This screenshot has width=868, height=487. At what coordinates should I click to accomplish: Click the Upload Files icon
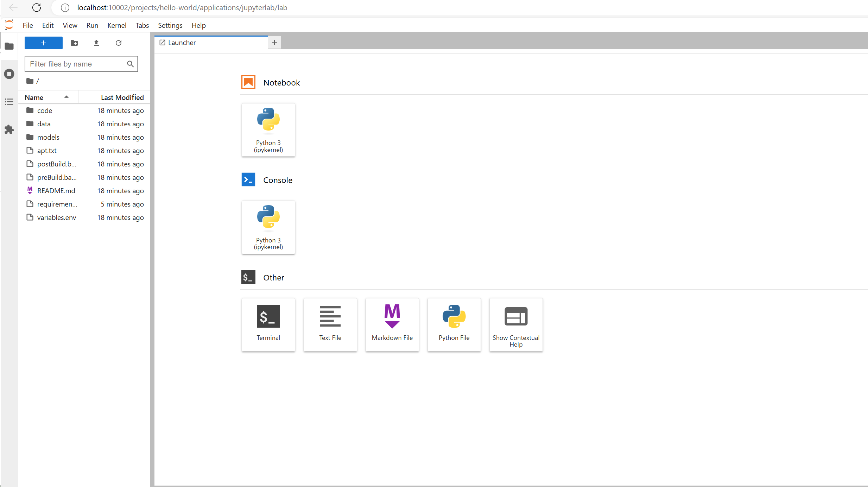[96, 43]
